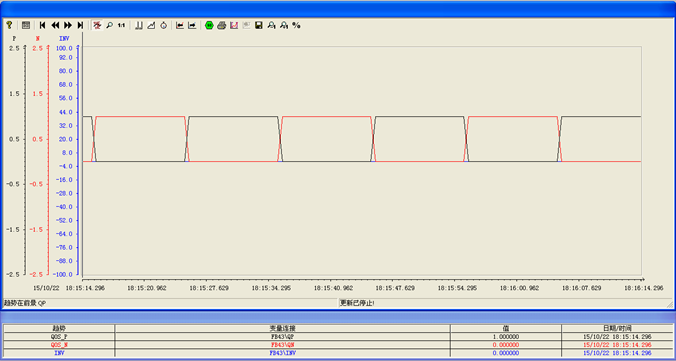This screenshot has width=676, height=361.
Task: Save the report with floppy disk icon
Action: point(259,25)
